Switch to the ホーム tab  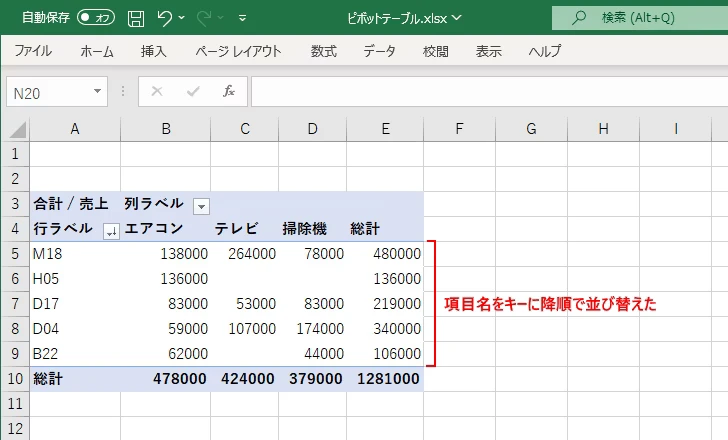[97, 51]
